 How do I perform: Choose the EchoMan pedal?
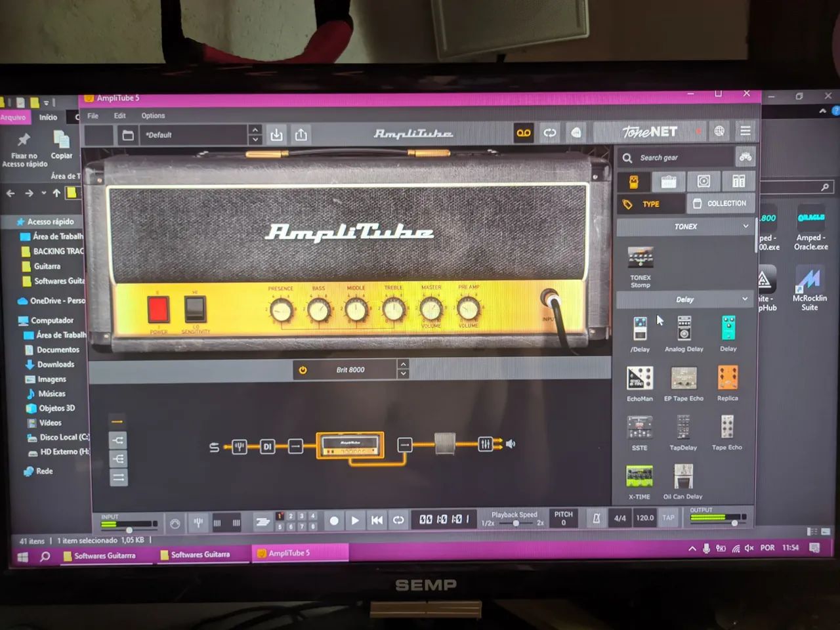click(640, 378)
